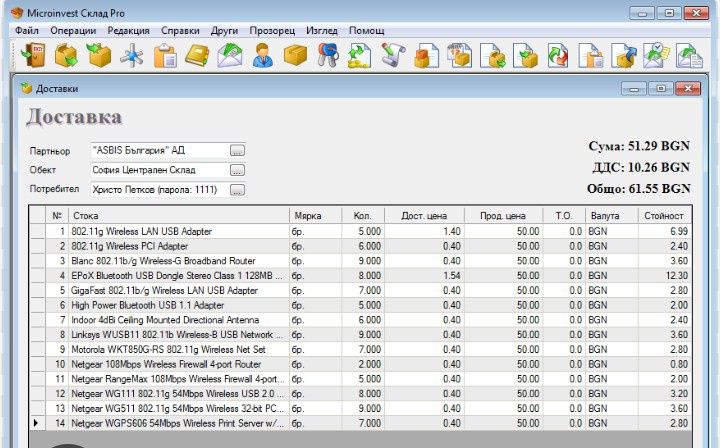Screen dimensions: 720x448
Task: Select row Linksys WUSB11 802.11b Wireless-B USB Network
Action: [x=360, y=335]
